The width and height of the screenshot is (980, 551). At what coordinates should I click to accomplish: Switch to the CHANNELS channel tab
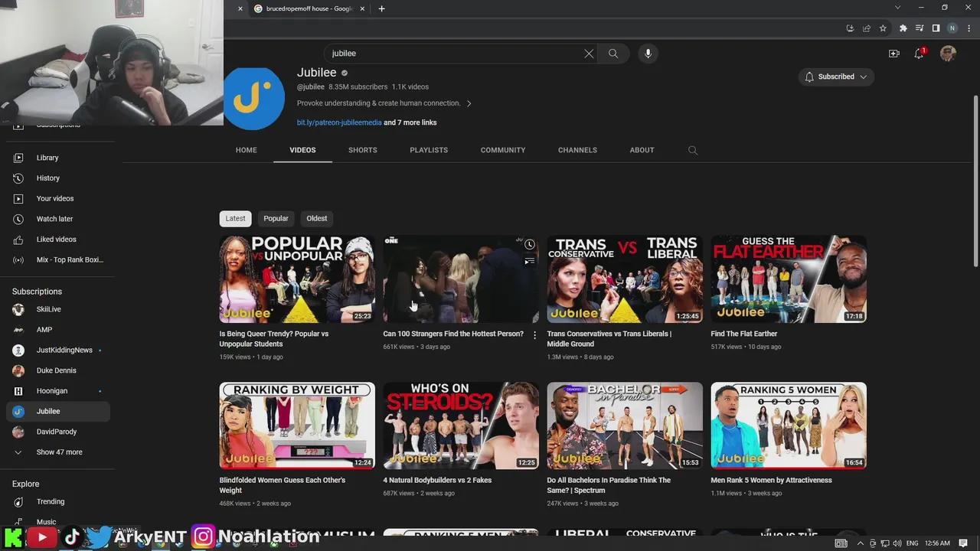(x=577, y=150)
